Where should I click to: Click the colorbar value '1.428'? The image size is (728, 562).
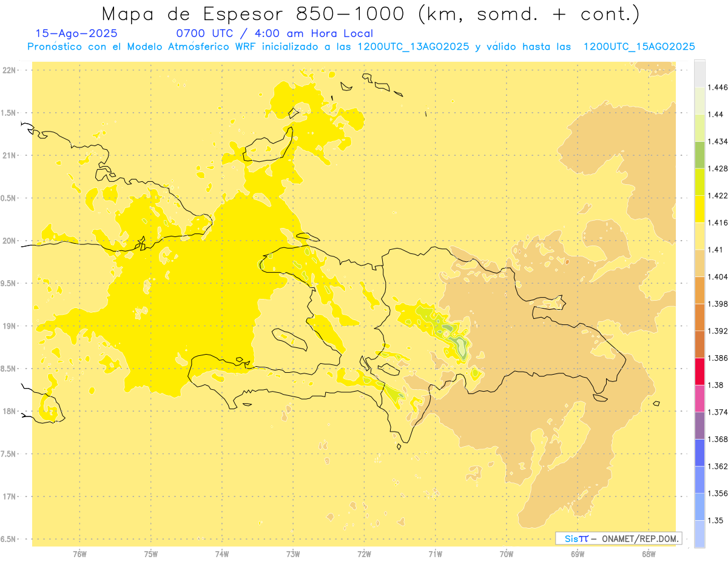coord(718,169)
